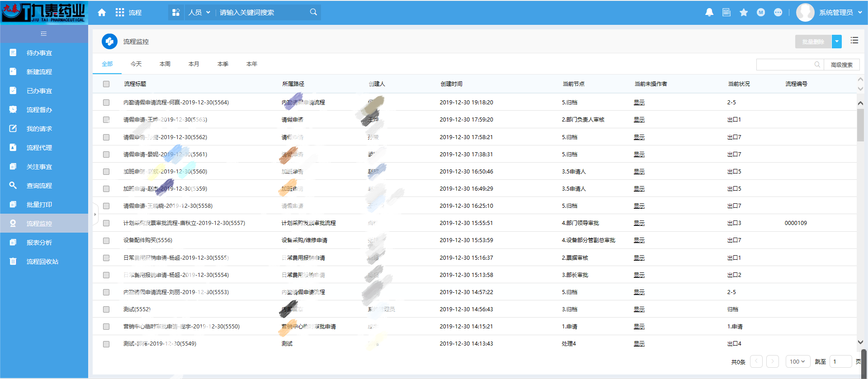Viewport: 868px width, 379px height.
Task: Toggle the select-all checkbox in table header
Action: click(x=106, y=84)
